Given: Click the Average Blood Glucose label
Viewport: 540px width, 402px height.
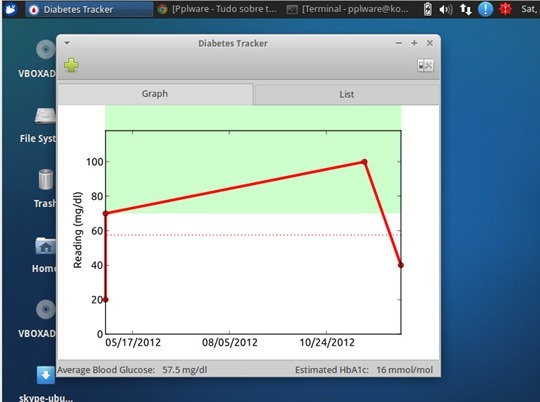Looking at the screenshot, I should click(106, 370).
